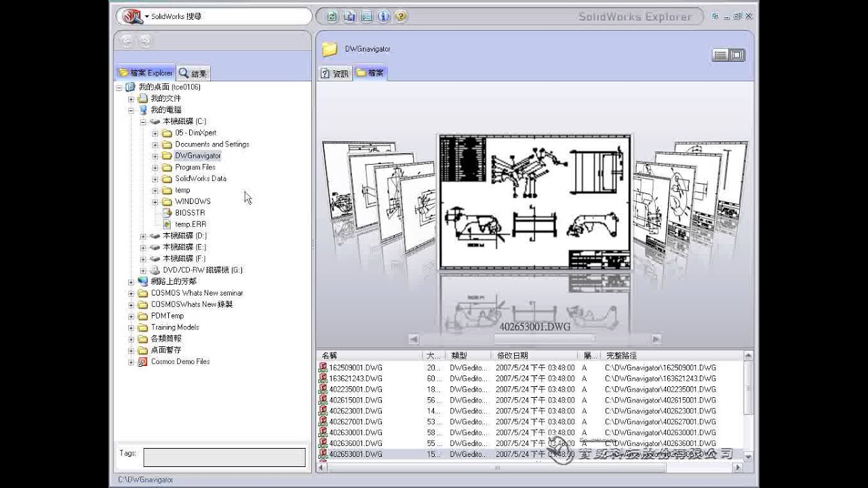Click the next-preview right arrow

(x=656, y=339)
